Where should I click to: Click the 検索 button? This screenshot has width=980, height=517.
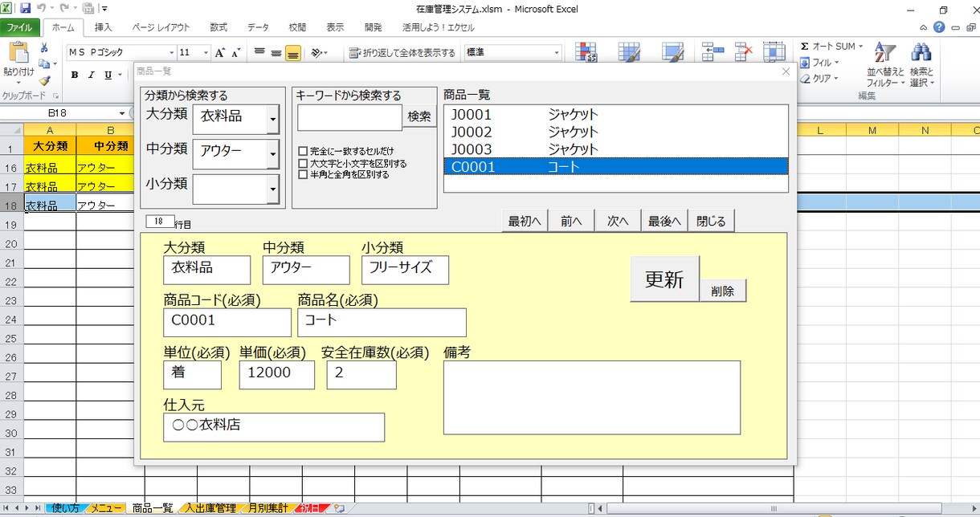point(419,117)
